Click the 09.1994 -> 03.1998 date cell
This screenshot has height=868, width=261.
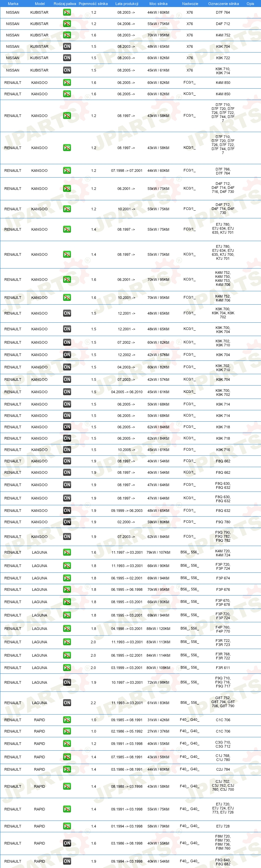(x=127, y=861)
